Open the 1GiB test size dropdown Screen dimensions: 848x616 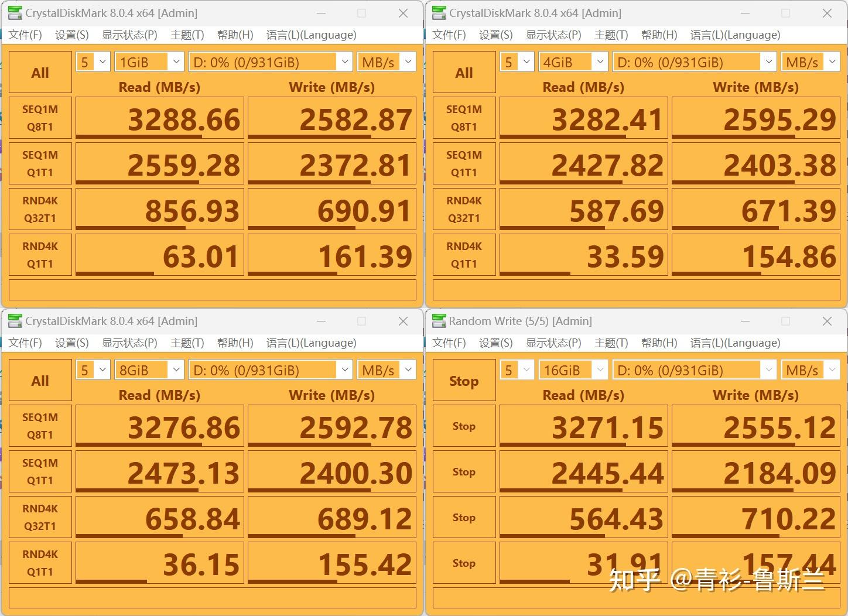click(149, 62)
